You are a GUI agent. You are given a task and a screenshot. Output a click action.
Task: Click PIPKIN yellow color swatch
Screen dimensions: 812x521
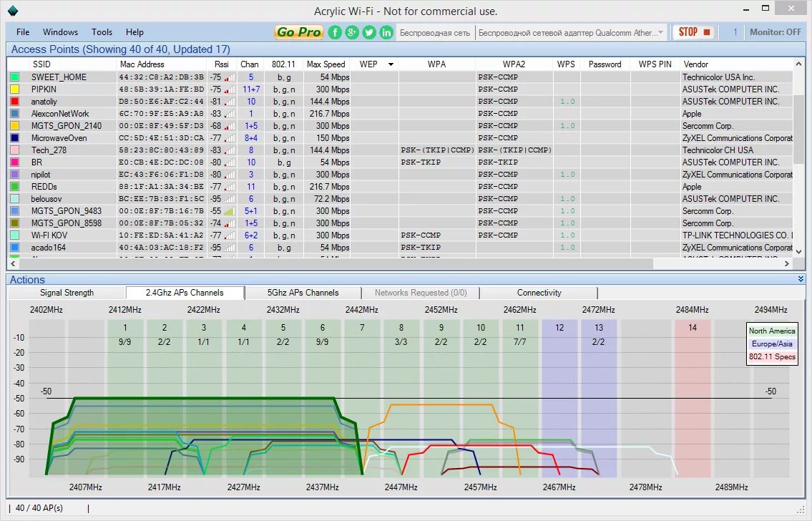pos(14,89)
